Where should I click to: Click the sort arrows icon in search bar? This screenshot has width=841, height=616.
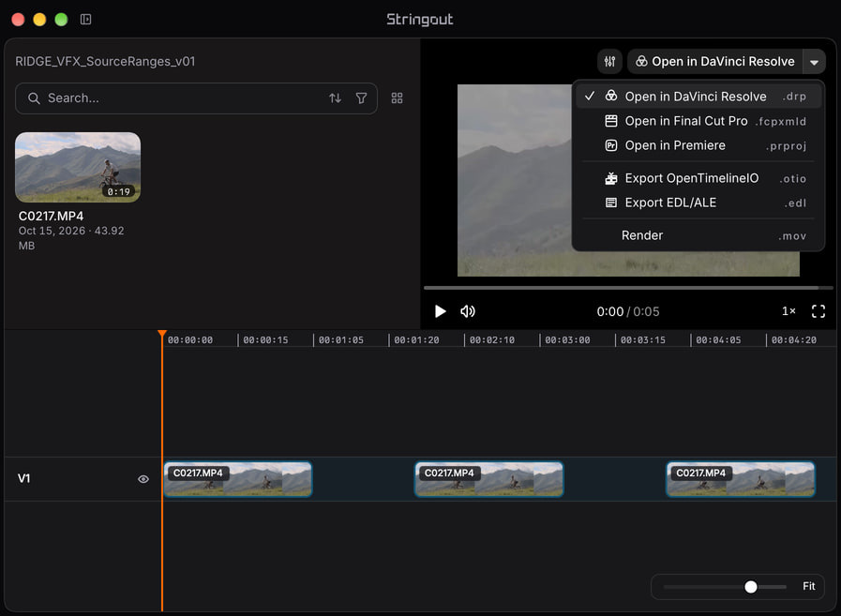tap(336, 98)
